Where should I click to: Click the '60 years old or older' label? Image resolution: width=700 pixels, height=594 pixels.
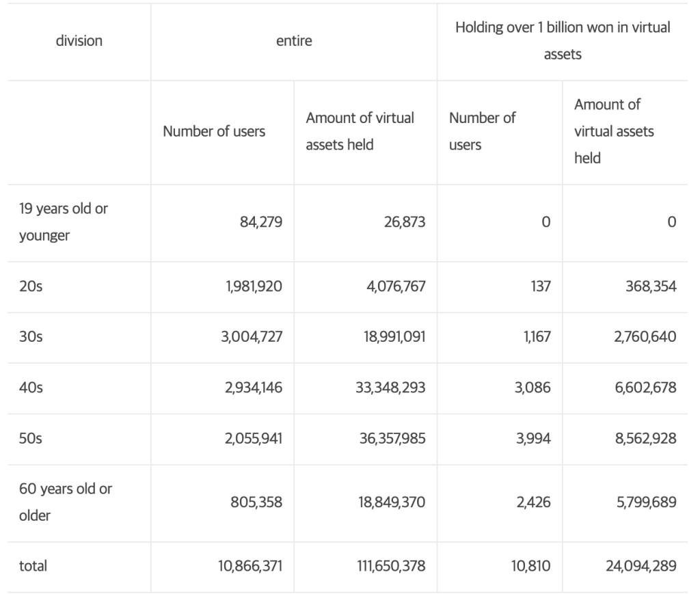pos(65,502)
